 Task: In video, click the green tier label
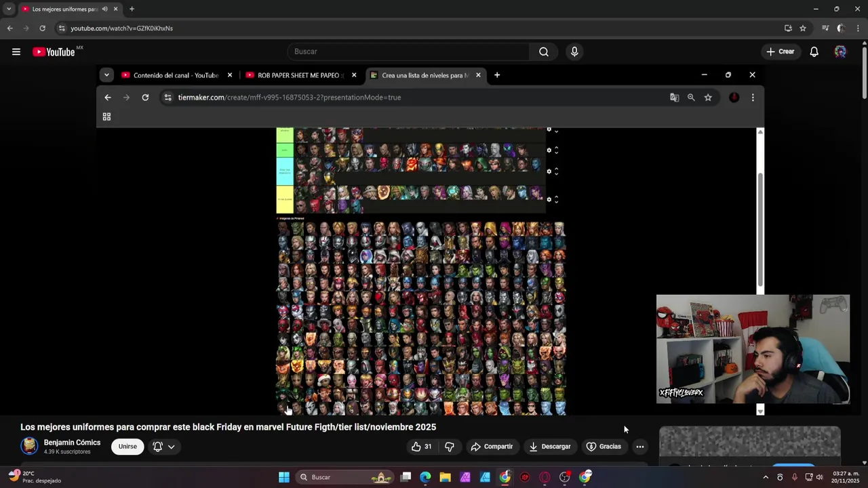click(285, 150)
